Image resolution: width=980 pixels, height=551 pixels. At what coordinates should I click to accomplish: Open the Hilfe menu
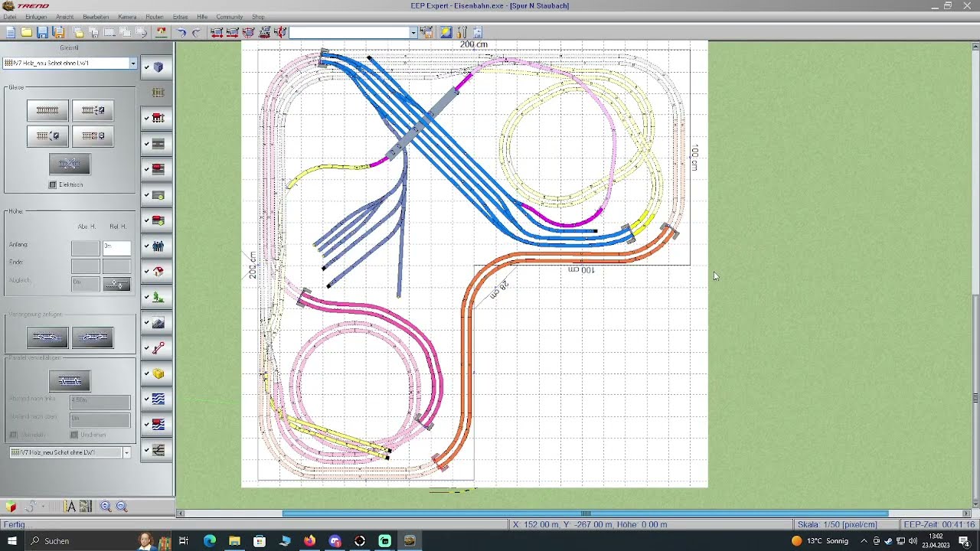pyautogui.click(x=202, y=17)
